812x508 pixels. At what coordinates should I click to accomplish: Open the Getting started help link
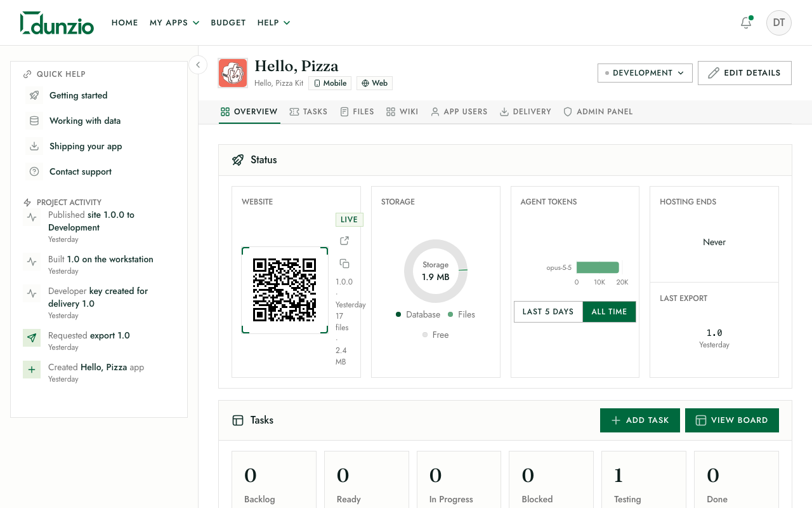pyautogui.click(x=79, y=95)
